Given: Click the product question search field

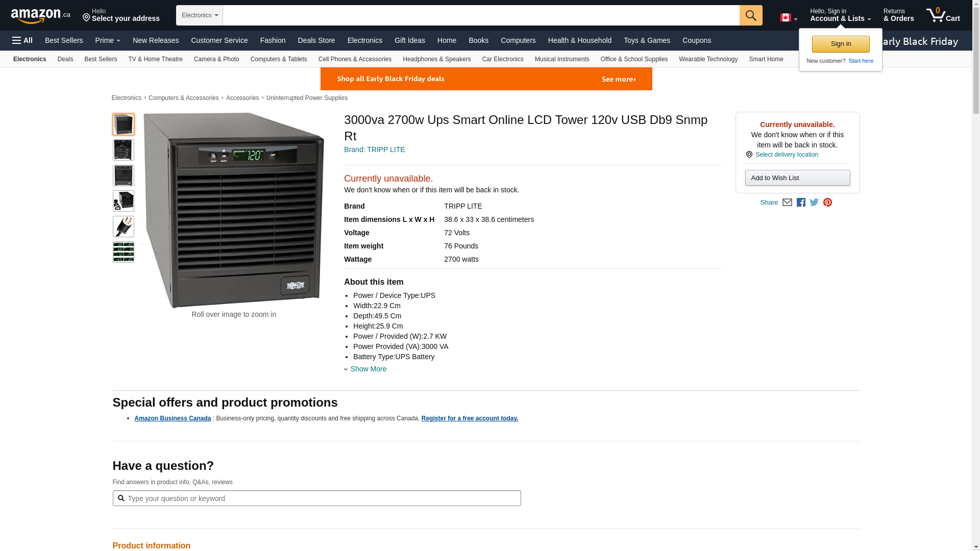Looking at the screenshot, I should point(316,498).
